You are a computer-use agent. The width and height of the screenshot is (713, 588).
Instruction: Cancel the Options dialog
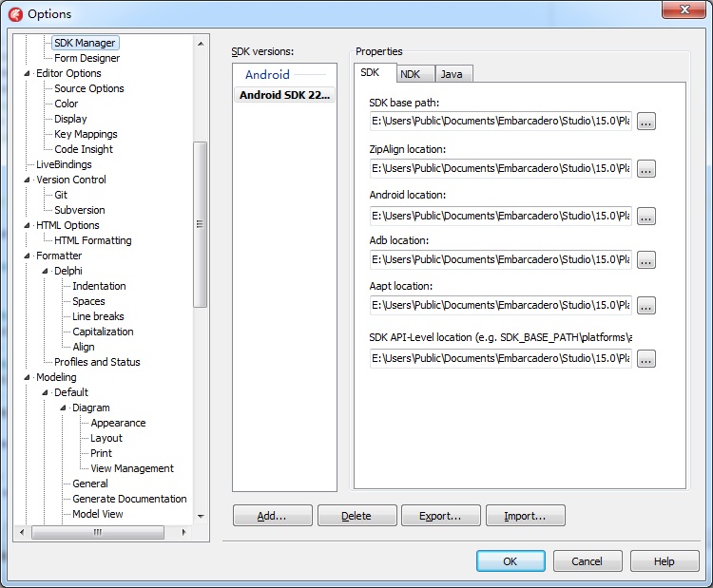click(x=588, y=561)
